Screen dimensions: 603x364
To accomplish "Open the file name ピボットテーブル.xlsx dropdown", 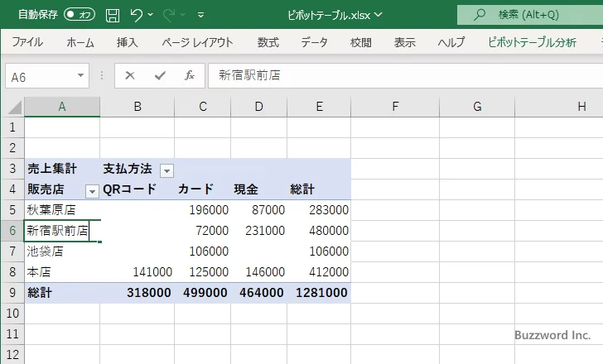I will [x=335, y=15].
